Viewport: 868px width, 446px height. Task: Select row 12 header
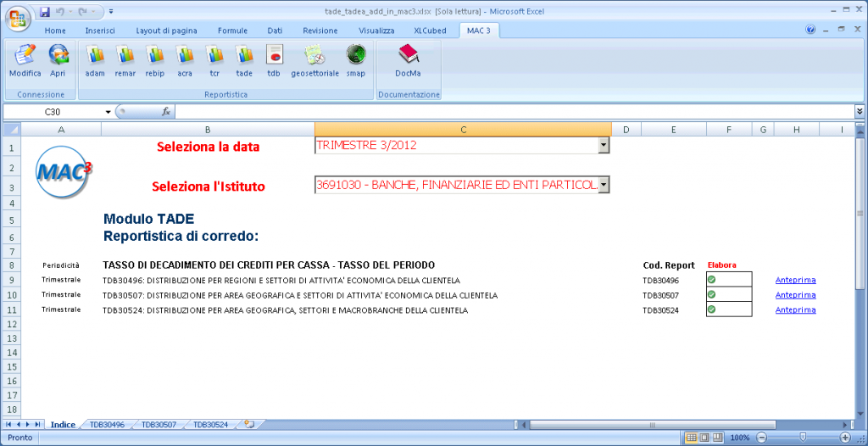point(12,323)
